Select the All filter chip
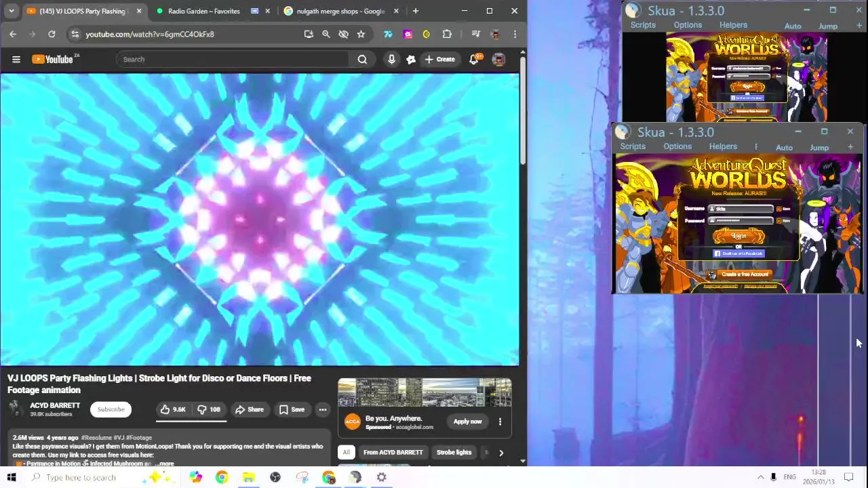 point(346,453)
